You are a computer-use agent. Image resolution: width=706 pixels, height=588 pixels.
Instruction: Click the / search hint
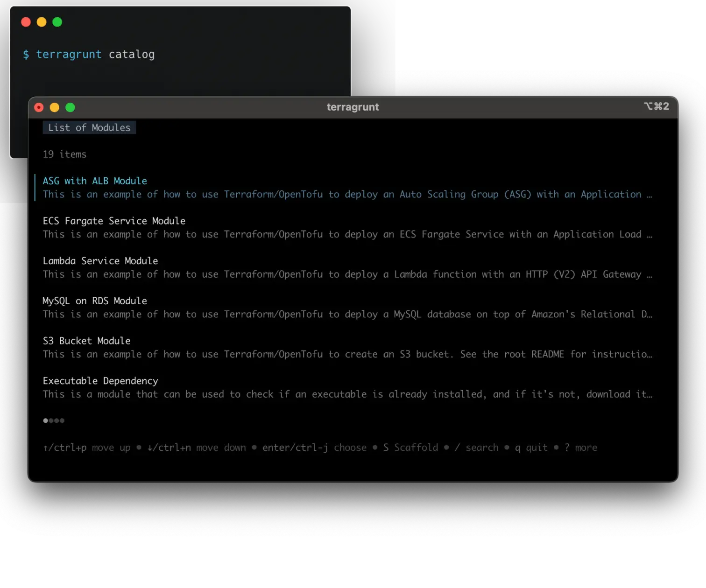(x=477, y=448)
